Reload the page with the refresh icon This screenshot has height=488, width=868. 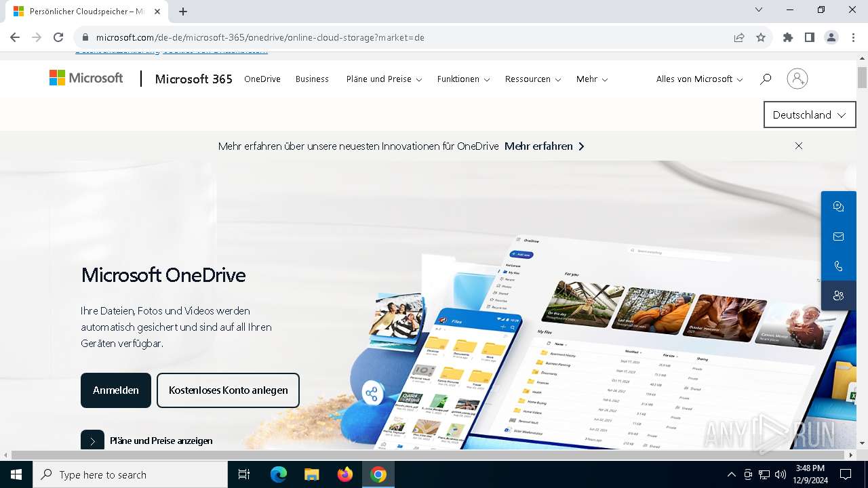click(x=58, y=37)
